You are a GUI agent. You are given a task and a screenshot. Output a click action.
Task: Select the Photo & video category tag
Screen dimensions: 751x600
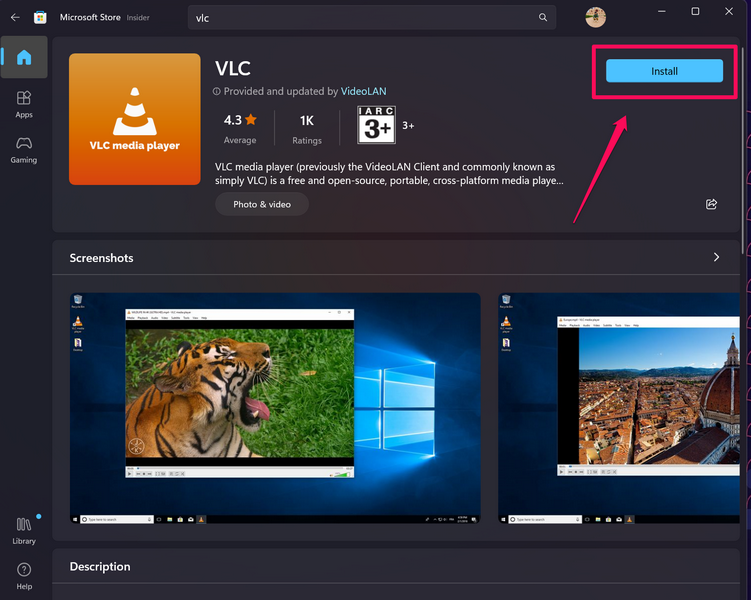(x=262, y=204)
